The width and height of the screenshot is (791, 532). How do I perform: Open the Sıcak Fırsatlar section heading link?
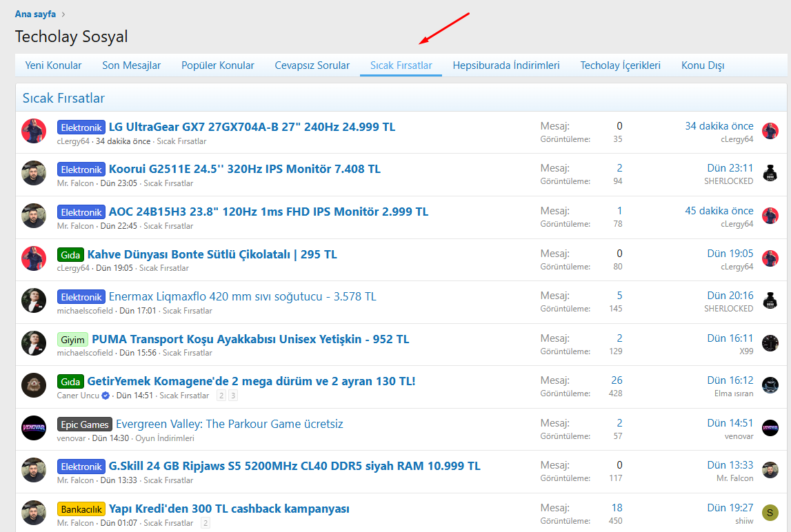click(x=63, y=98)
